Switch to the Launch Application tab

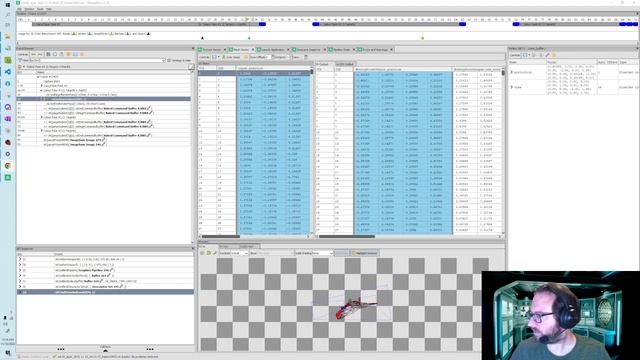(273, 49)
